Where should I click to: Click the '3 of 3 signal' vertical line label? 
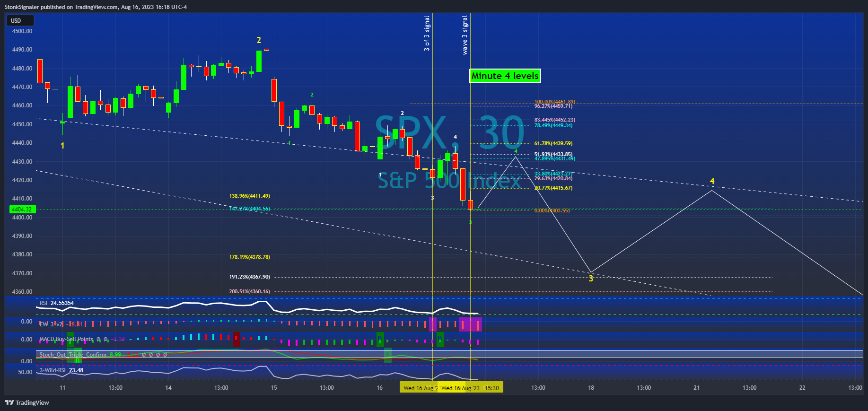pos(427,34)
